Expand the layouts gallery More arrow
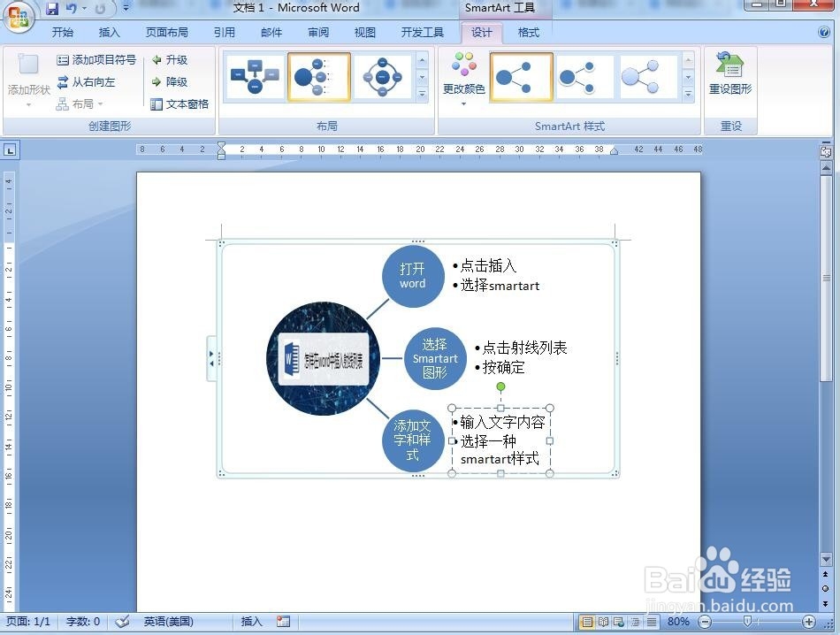 [x=422, y=95]
